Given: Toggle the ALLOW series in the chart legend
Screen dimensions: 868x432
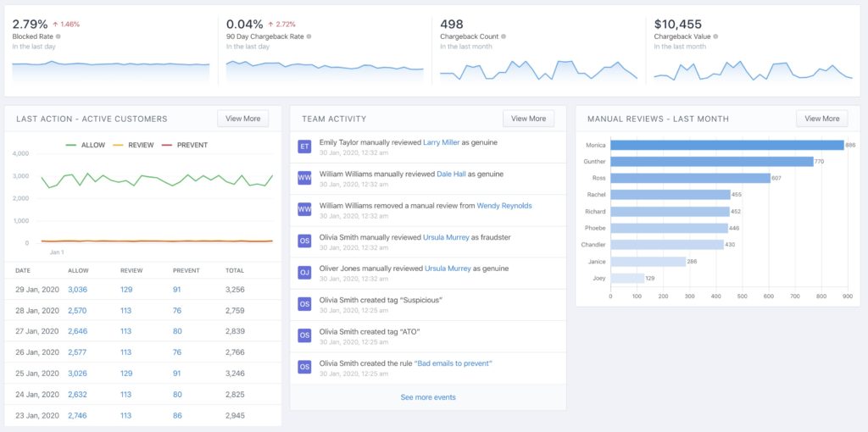Looking at the screenshot, I should (86, 145).
